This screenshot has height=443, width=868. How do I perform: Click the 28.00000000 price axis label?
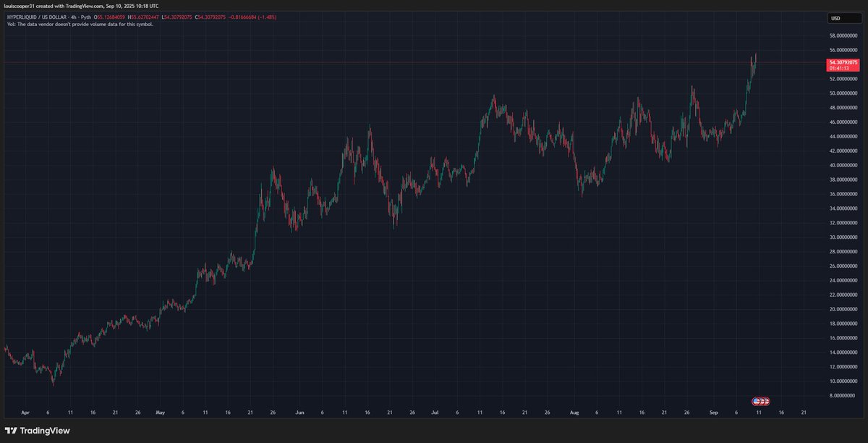pos(843,251)
